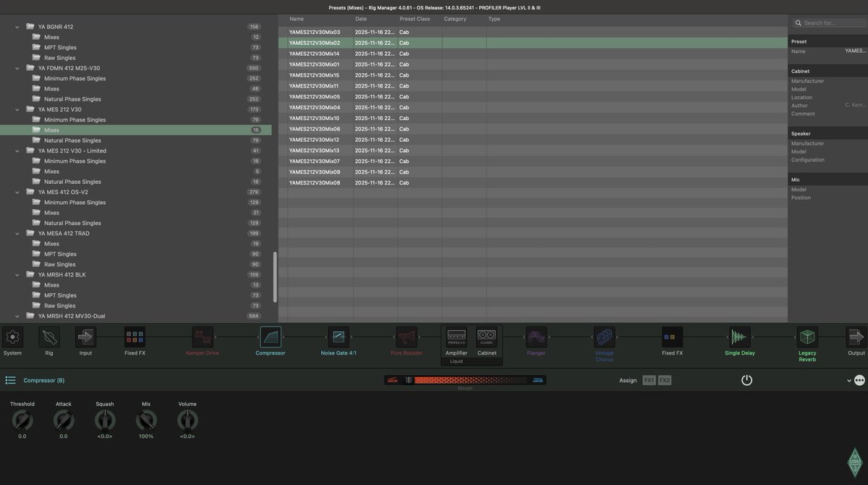Adjust the Mix knob at 100%
868x485 pixels.
point(146,420)
